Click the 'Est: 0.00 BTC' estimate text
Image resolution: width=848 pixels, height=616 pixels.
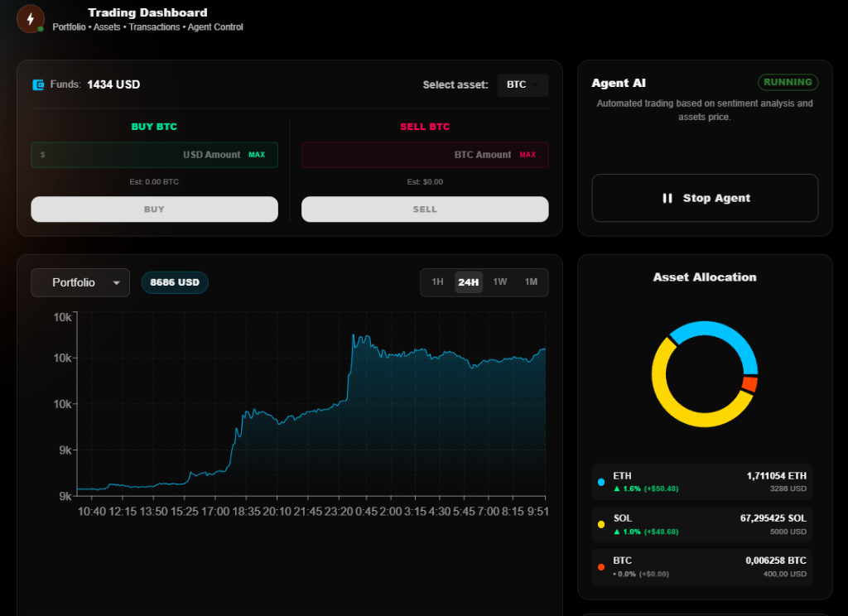point(154,181)
